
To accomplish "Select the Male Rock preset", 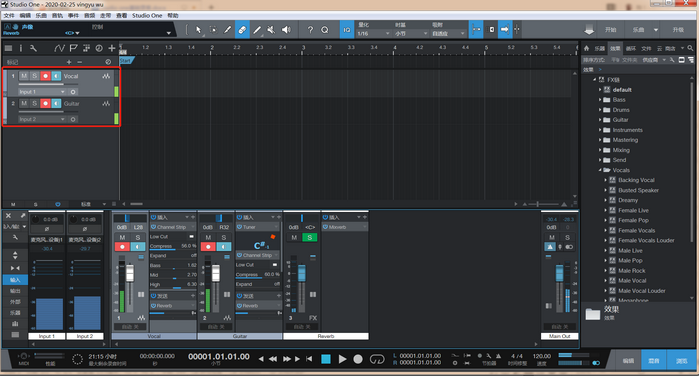I will pos(632,271).
